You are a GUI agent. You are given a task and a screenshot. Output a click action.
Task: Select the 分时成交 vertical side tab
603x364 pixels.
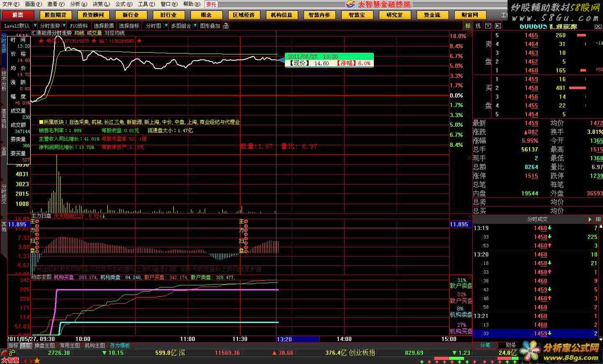click(4, 194)
